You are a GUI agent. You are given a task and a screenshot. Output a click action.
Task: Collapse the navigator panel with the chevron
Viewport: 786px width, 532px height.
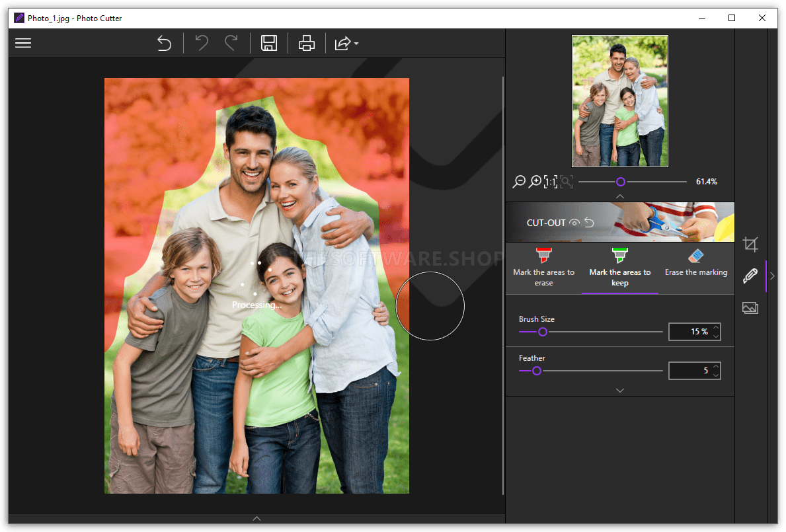point(619,196)
